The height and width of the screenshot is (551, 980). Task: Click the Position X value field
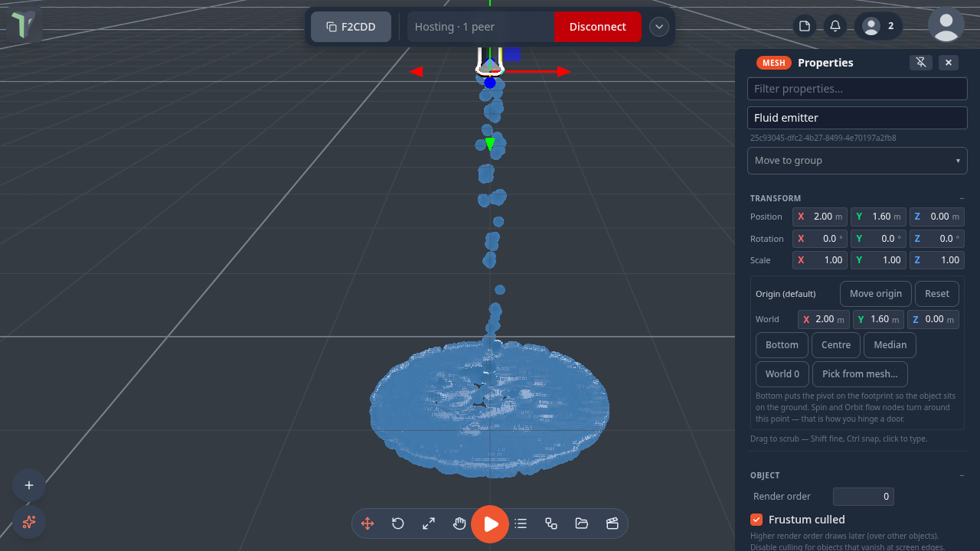[x=819, y=217]
